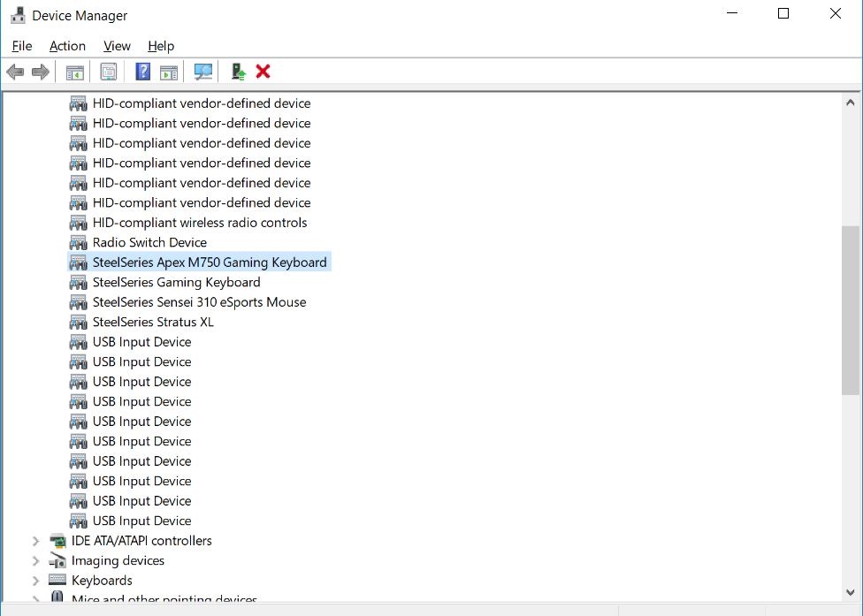
Task: Toggle the Show/Hide Console Tree icon
Action: (x=75, y=72)
